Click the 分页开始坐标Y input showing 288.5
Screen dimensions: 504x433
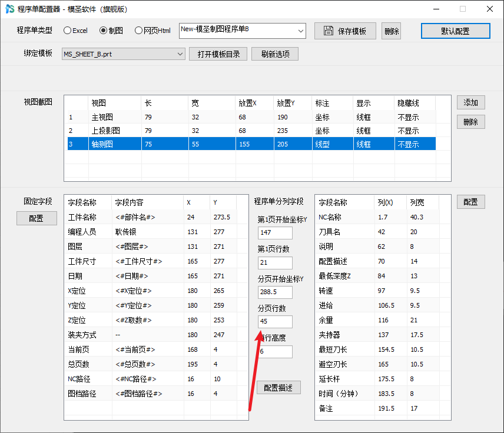[x=275, y=292]
